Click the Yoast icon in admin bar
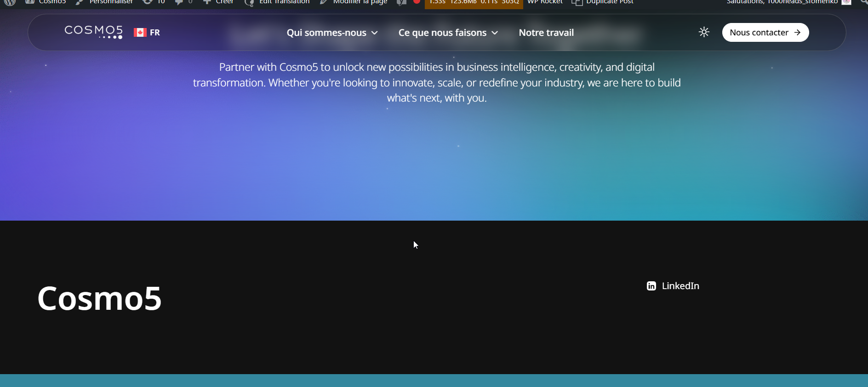The image size is (868, 387). point(401,2)
